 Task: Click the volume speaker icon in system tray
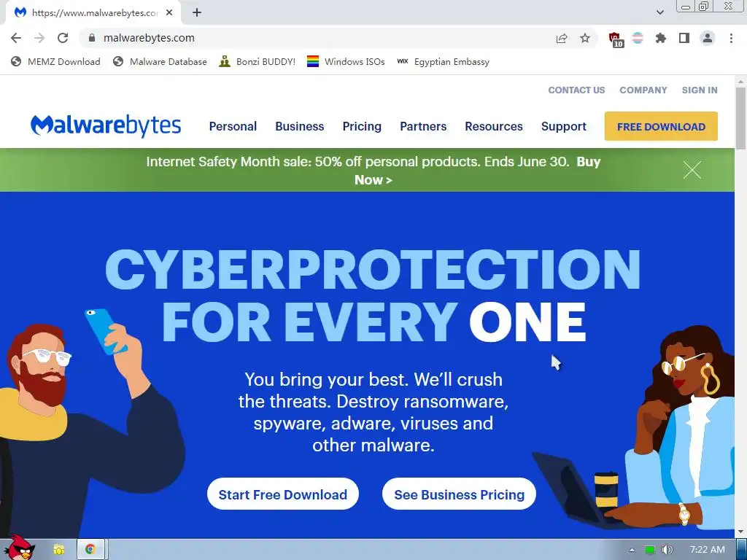667,550
